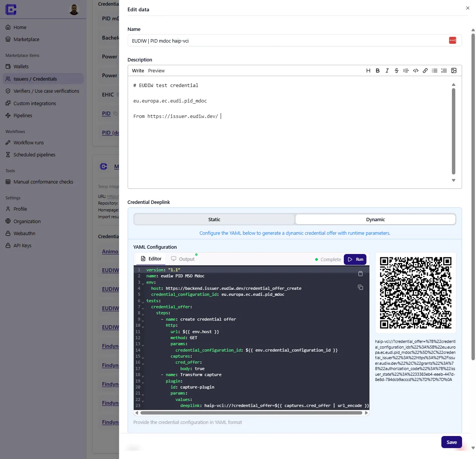Fold line 9 create credential offer step
Viewport: 476px width, 459px height.
(x=143, y=320)
